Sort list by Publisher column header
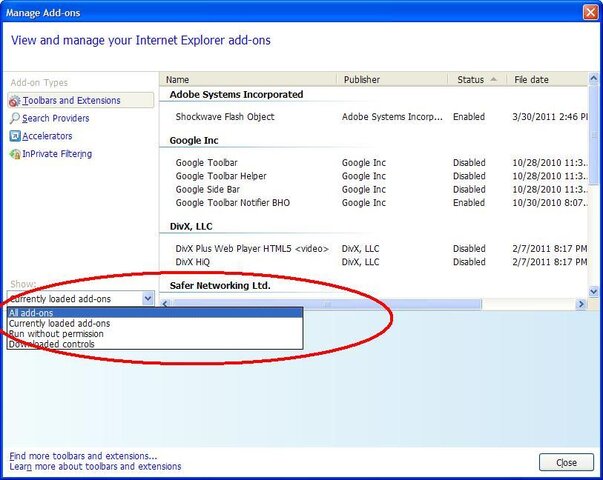 (392, 79)
